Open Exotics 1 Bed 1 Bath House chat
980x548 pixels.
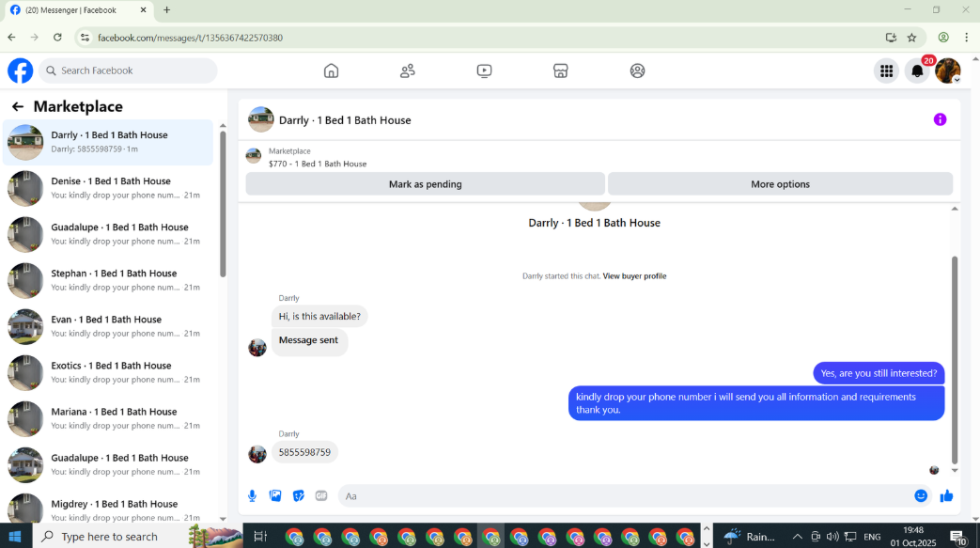tap(108, 373)
